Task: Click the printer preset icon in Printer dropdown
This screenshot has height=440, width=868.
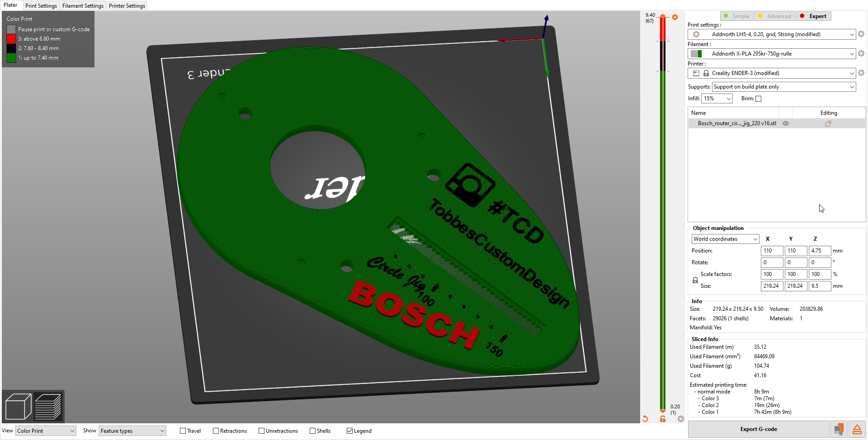Action: pyautogui.click(x=696, y=73)
